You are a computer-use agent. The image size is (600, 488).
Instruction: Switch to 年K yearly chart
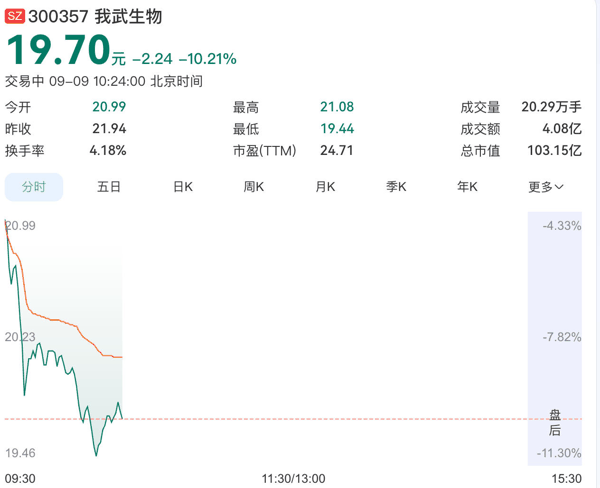point(467,187)
